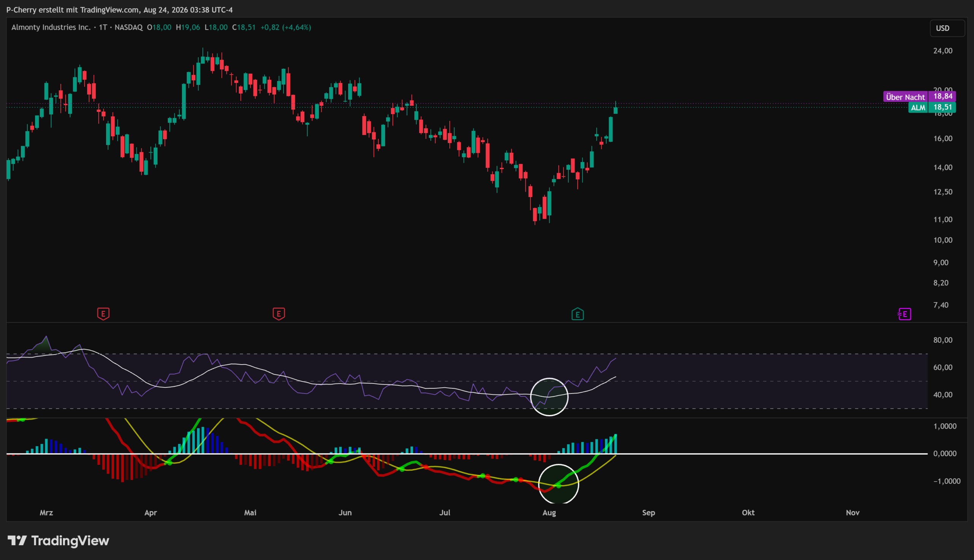Click the 10,00 price axis label
Screen dimensions: 974x560
(942, 240)
